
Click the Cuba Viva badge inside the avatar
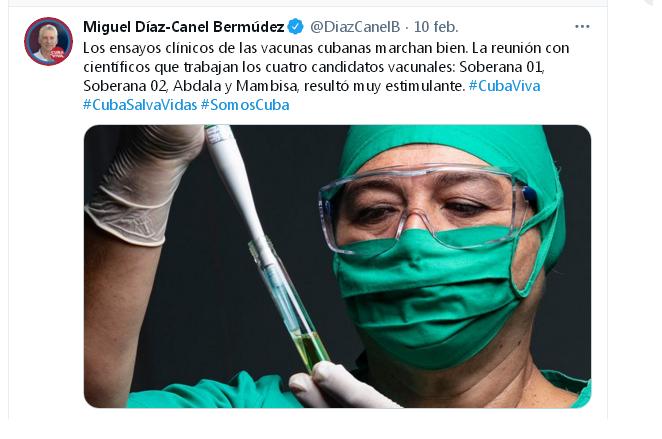pos(57,54)
